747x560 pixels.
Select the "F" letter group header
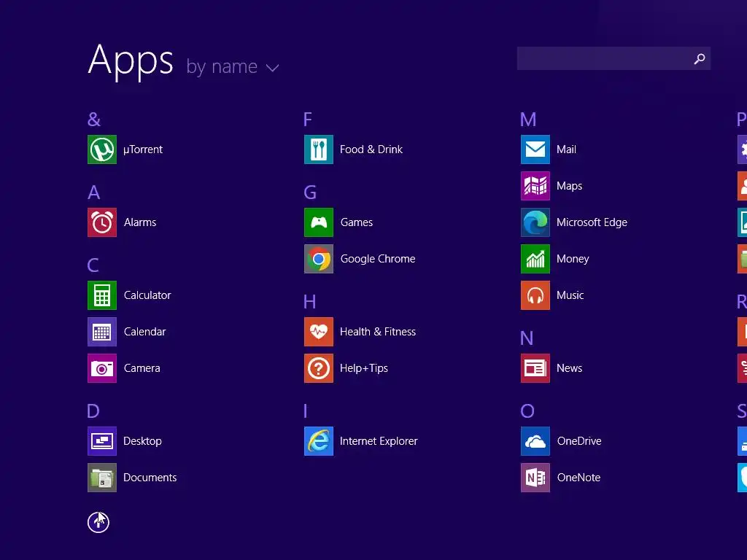[308, 119]
